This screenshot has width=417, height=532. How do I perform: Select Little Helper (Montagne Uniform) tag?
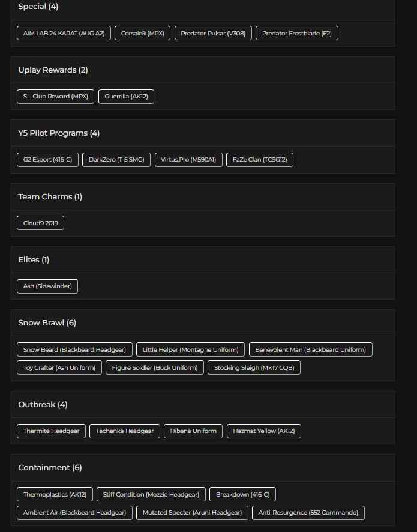point(190,349)
